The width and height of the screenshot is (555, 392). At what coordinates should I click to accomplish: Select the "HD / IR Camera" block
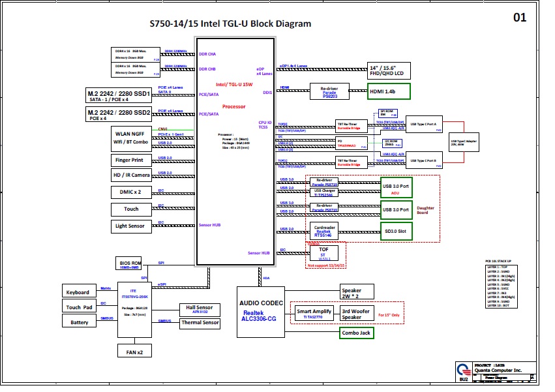coord(131,175)
